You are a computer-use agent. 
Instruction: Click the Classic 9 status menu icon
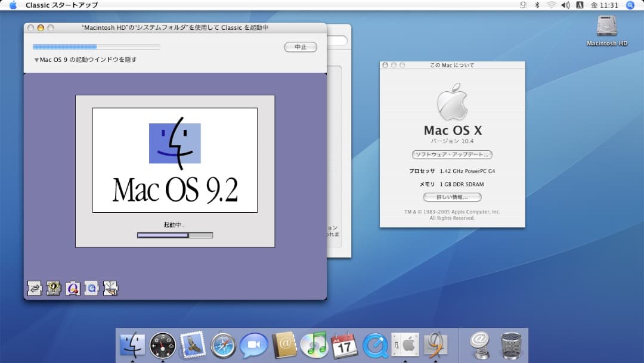[523, 5]
